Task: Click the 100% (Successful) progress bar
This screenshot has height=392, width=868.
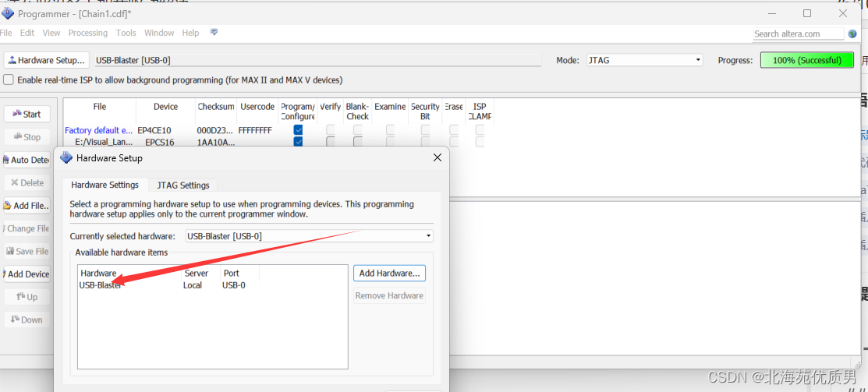Action: click(807, 60)
